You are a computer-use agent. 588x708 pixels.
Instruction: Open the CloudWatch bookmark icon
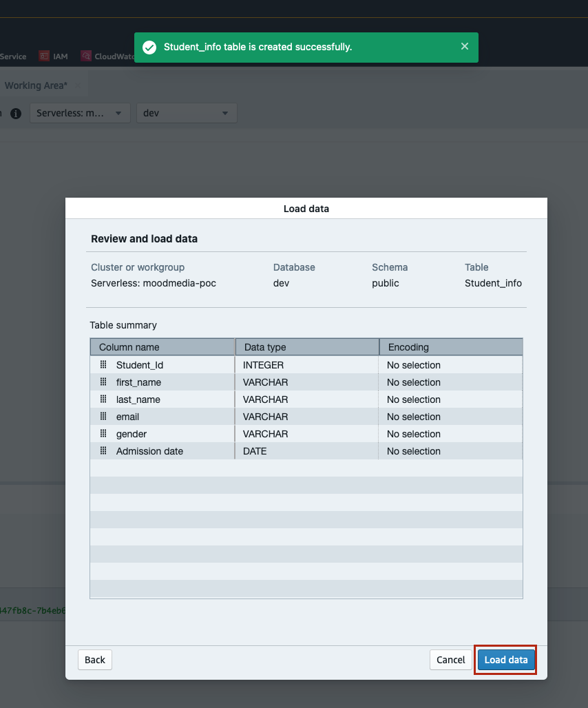86,56
